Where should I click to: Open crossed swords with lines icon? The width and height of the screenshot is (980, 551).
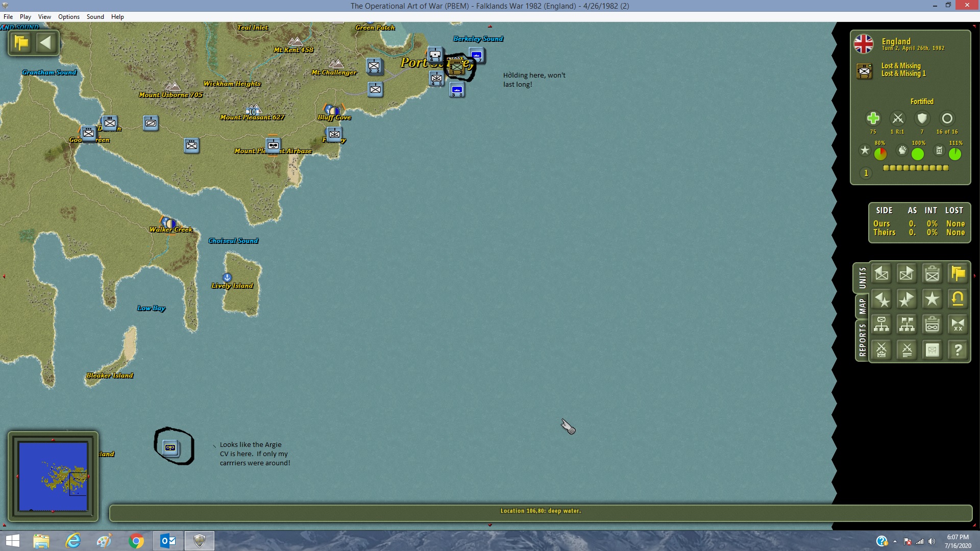[907, 350]
